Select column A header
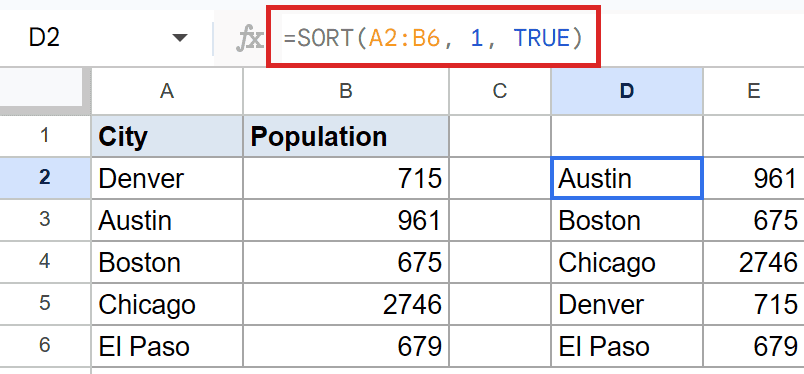Image resolution: width=804 pixels, height=374 pixels. (167, 91)
